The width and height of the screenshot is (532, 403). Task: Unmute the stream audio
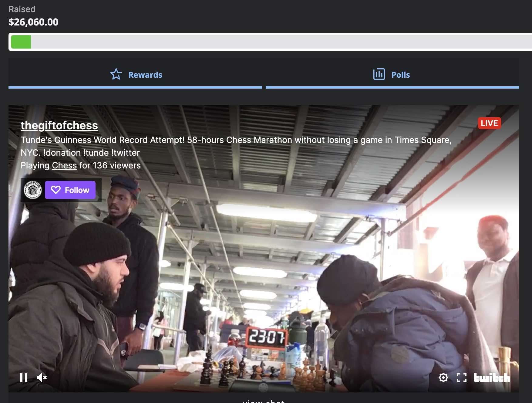[42, 378]
